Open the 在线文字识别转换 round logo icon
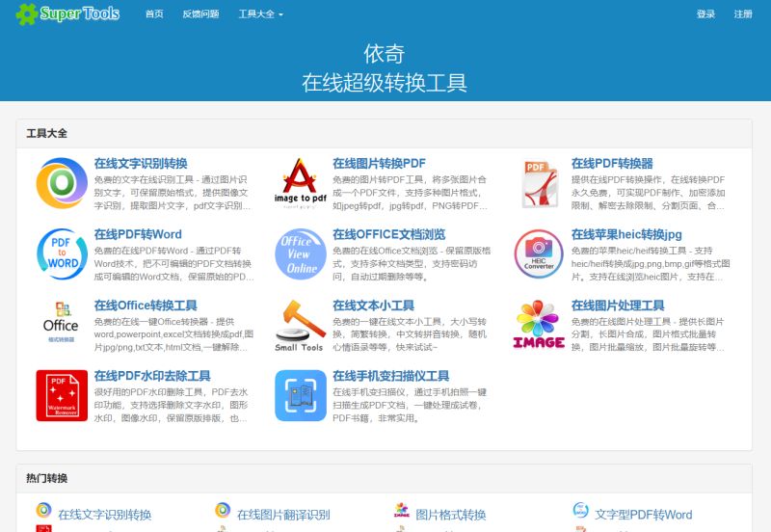Viewport: 771px width, 532px height. (62, 183)
